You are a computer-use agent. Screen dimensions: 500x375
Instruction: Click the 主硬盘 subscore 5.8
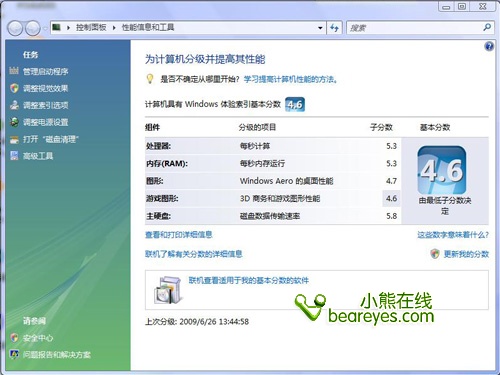click(x=391, y=216)
